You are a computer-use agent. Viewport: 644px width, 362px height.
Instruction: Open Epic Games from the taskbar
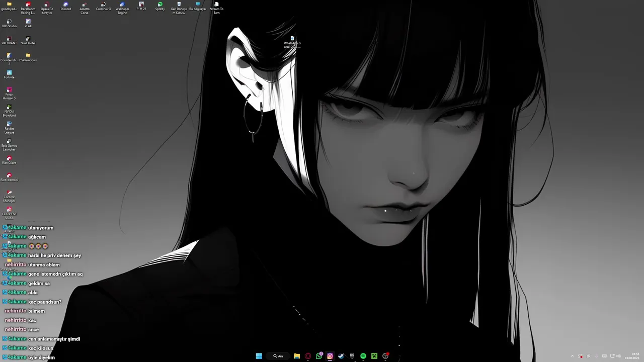pyautogui.click(x=352, y=356)
